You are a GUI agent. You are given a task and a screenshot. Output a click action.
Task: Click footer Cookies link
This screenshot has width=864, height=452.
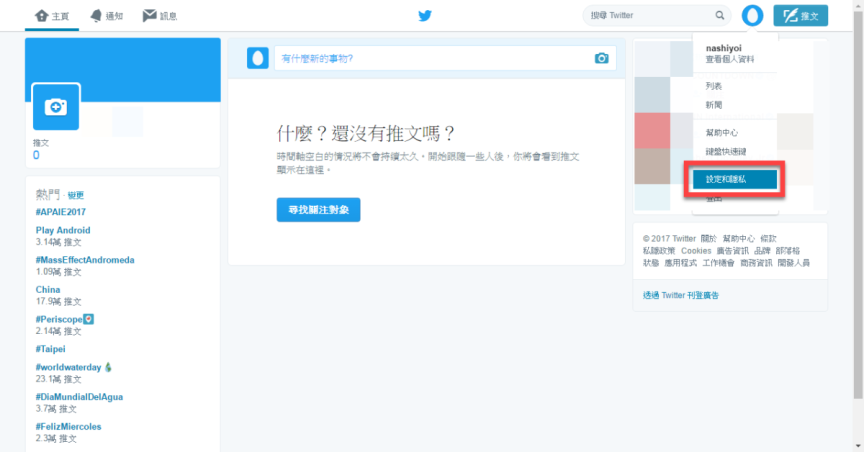click(x=696, y=251)
